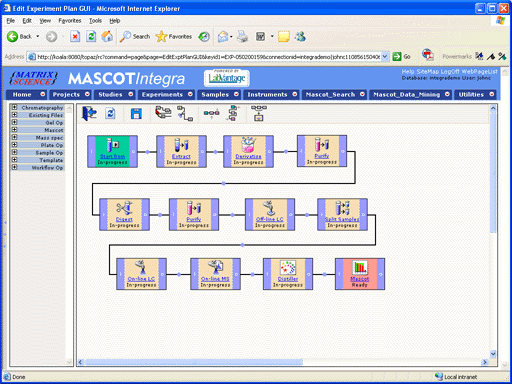Expand the Mascot tree node

14,130
